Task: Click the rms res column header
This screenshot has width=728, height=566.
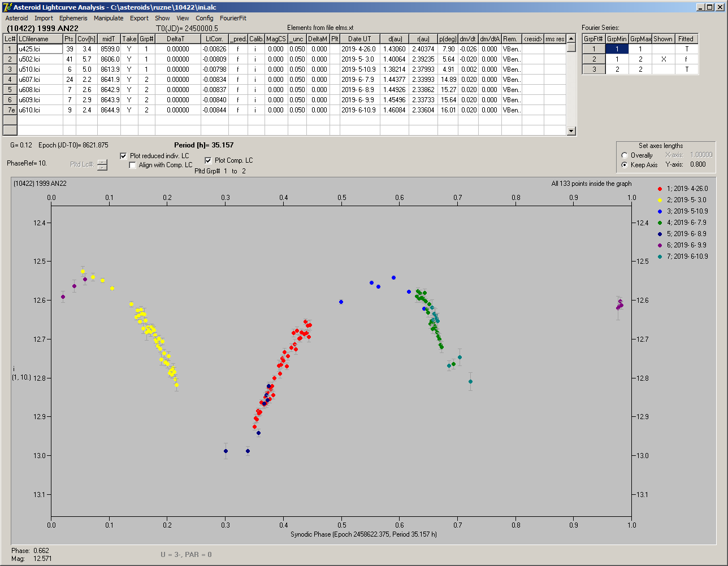Action: tap(555, 39)
